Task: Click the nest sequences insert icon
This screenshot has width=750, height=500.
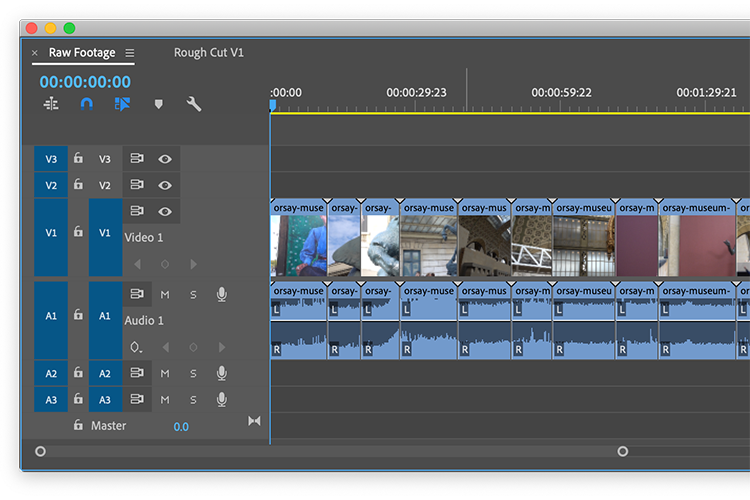Action: [51, 104]
